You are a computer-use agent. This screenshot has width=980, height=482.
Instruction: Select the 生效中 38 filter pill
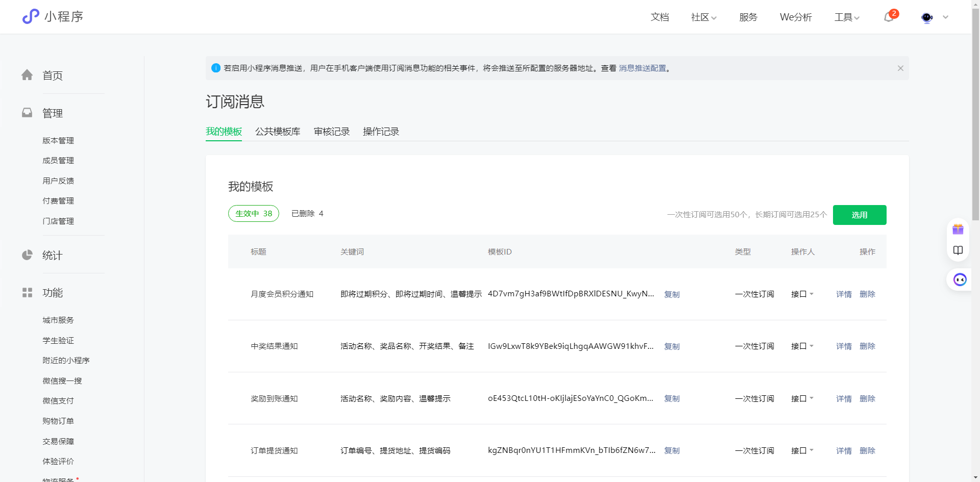click(x=254, y=214)
